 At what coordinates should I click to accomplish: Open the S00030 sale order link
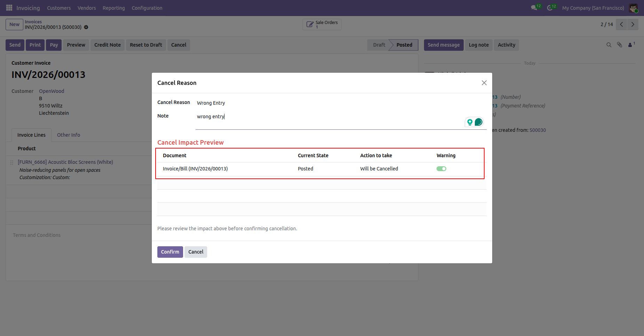point(537,130)
